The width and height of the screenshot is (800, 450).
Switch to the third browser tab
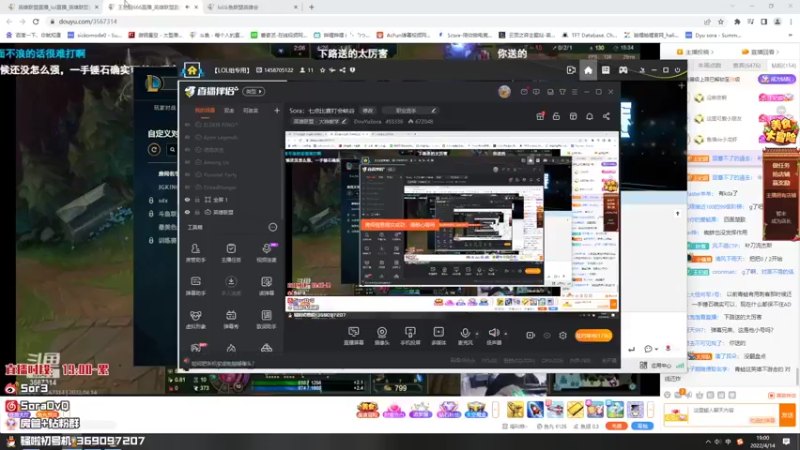point(254,7)
